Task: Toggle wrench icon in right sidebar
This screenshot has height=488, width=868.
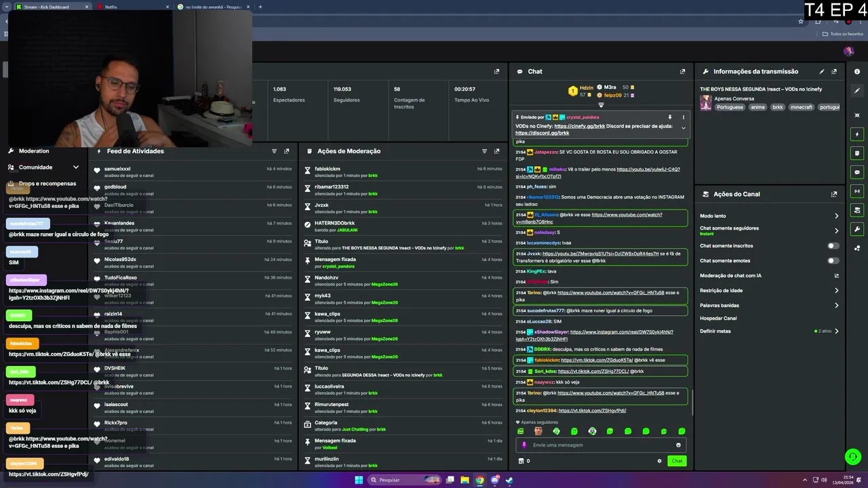Action: point(857,229)
